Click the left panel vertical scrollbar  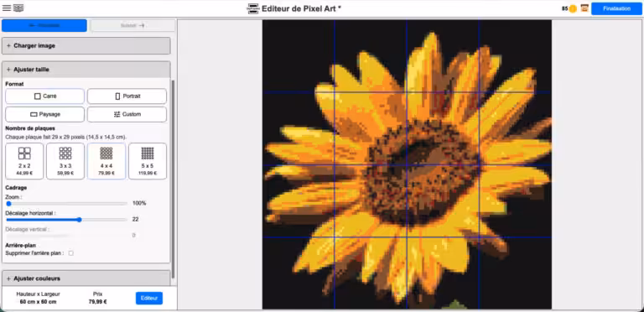[x=173, y=179]
